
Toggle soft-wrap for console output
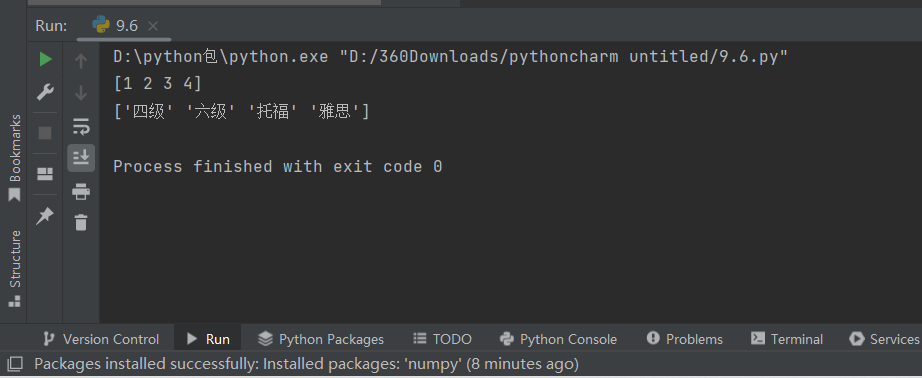tap(81, 126)
